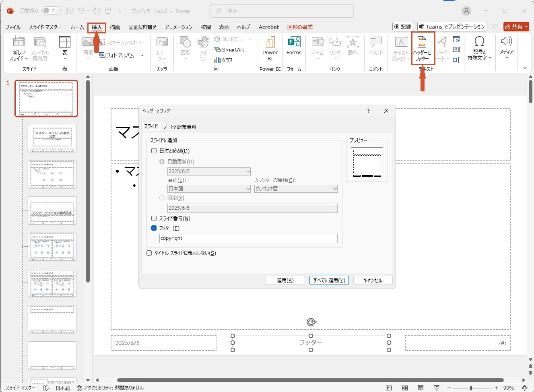The width and height of the screenshot is (534, 392).
Task: Insert a SmartArt graphic
Action: (229, 50)
